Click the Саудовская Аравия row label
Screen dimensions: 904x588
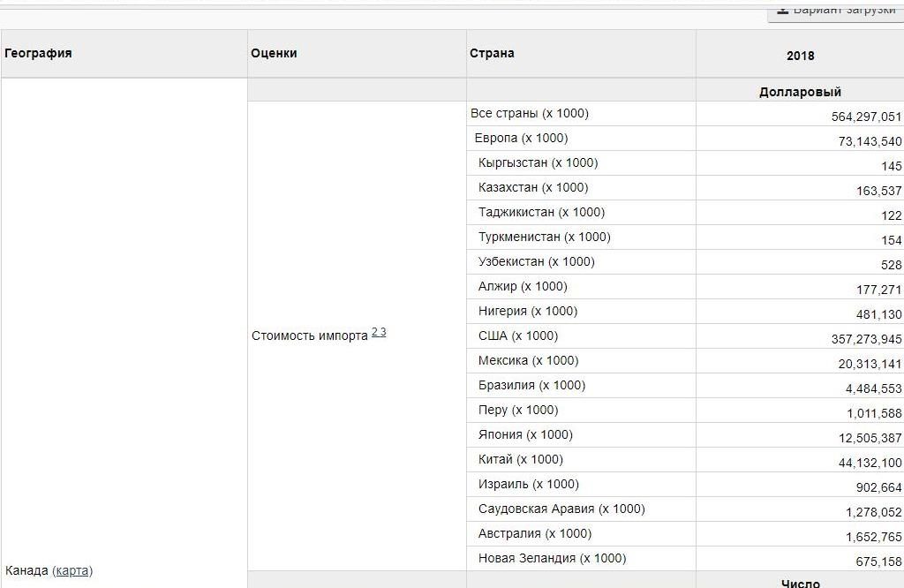click(x=561, y=509)
